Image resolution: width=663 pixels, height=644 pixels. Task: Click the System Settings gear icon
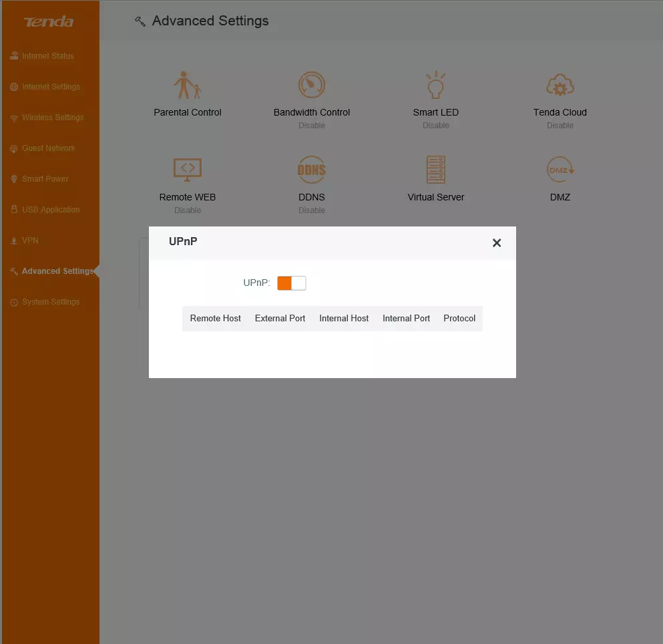(14, 302)
